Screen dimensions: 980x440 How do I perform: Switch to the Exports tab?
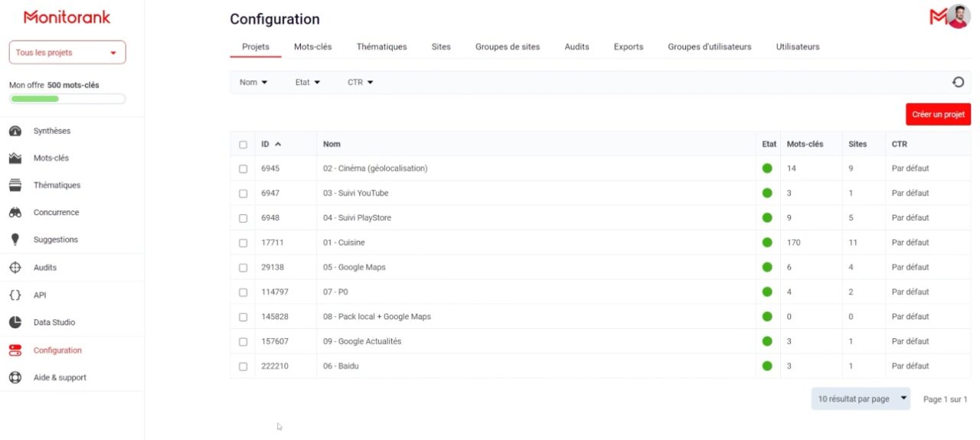(629, 47)
